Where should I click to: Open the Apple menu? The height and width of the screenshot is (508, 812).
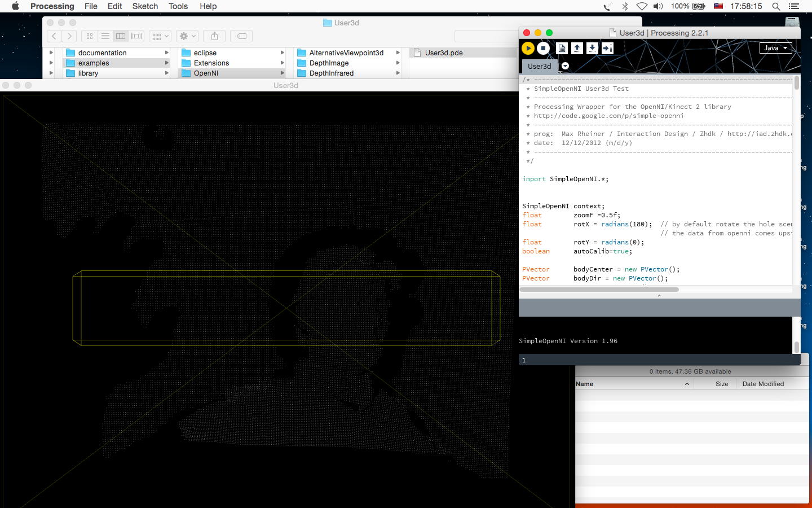15,6
